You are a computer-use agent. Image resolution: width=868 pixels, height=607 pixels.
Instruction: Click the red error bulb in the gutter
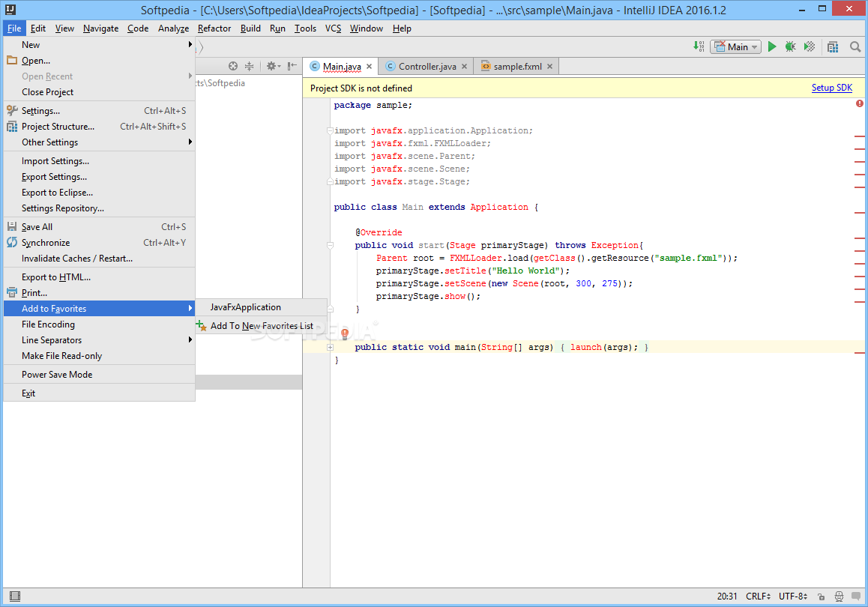tap(344, 333)
